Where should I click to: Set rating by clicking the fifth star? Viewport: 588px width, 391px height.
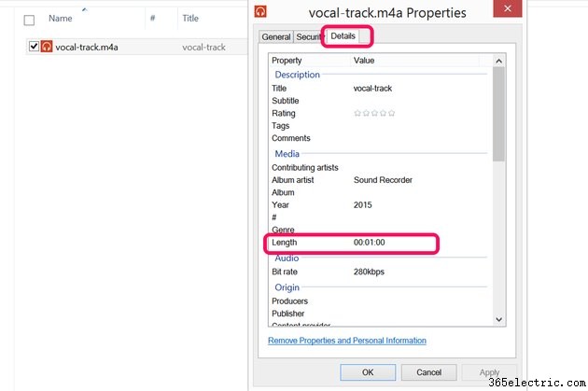pyautogui.click(x=391, y=113)
